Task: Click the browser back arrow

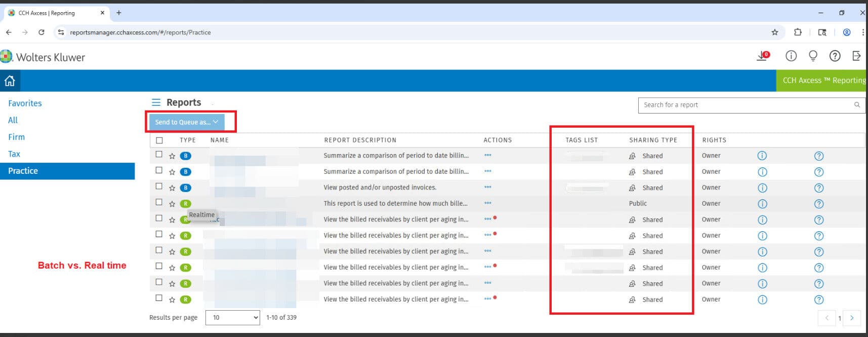Action: [x=9, y=32]
